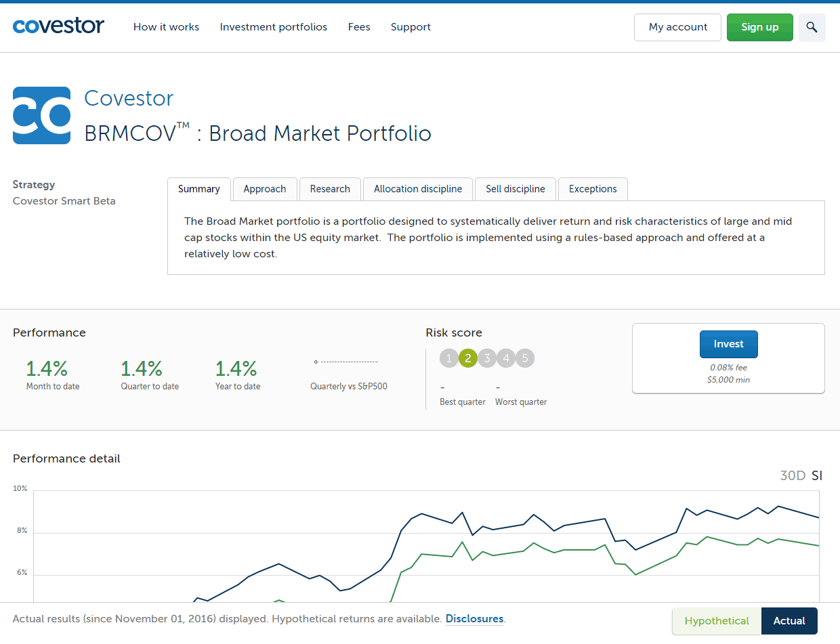Click the Quarter to date 1.4% value
The image size is (840, 644).
pos(142,369)
